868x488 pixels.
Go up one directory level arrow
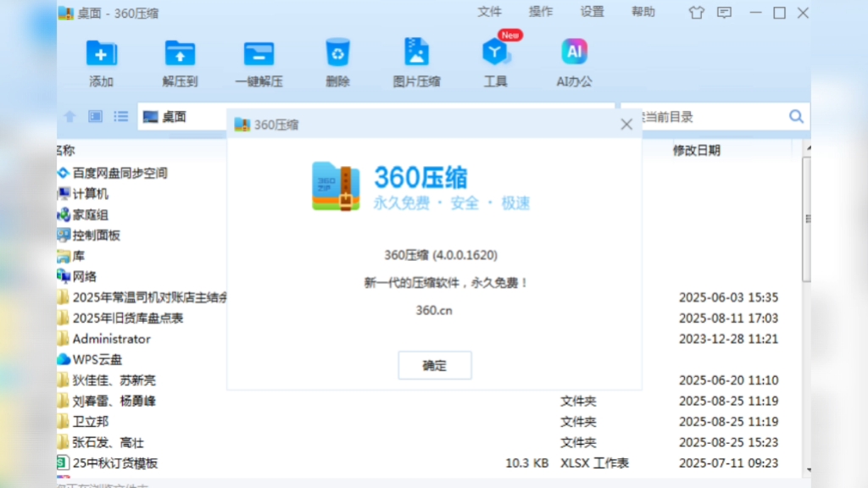70,116
